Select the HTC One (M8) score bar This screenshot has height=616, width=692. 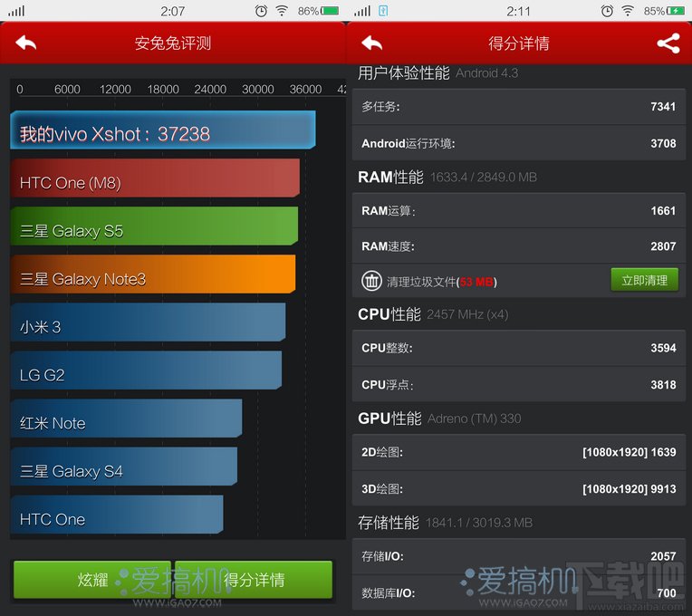coord(155,178)
